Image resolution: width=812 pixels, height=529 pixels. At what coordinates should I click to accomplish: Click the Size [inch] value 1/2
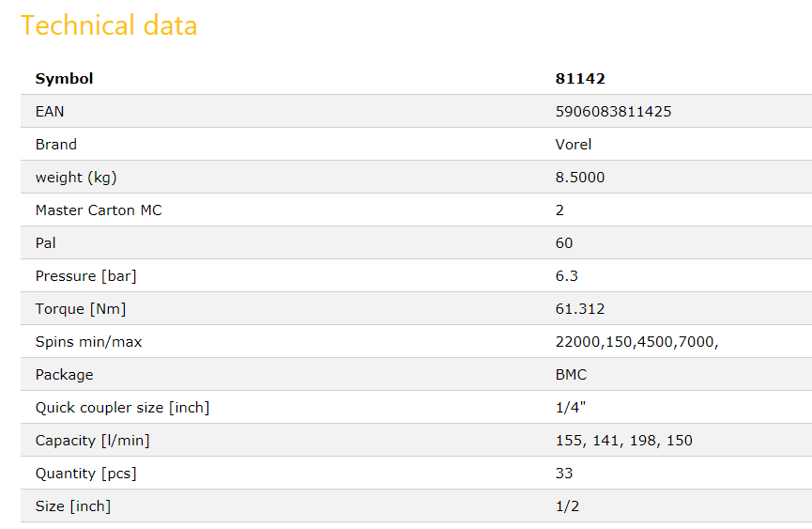click(x=568, y=506)
